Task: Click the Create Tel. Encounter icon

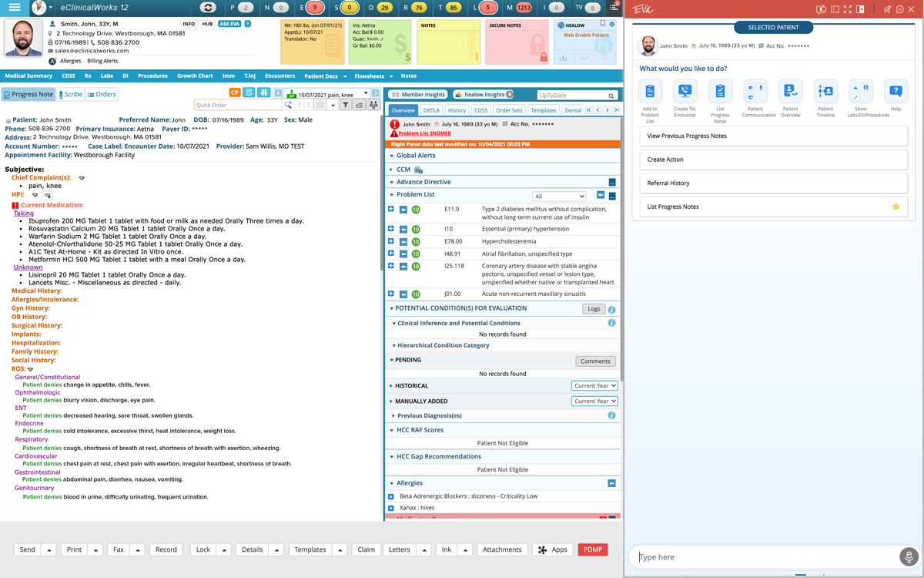Action: click(685, 91)
